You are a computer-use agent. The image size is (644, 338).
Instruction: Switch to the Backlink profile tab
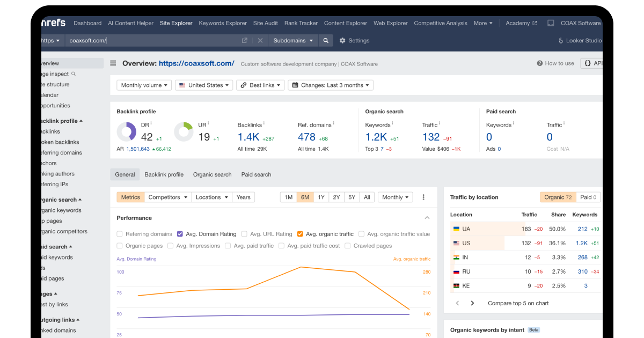pos(164,174)
